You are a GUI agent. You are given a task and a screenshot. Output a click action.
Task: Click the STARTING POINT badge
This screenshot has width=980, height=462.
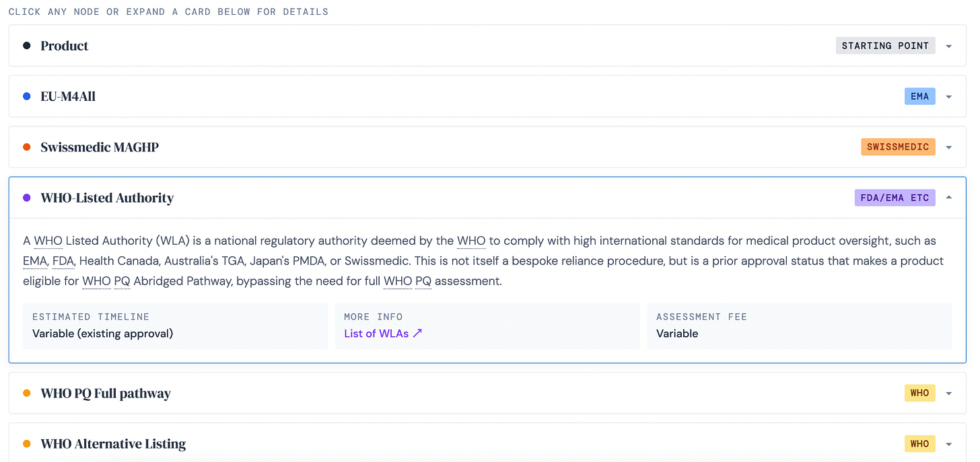point(885,46)
